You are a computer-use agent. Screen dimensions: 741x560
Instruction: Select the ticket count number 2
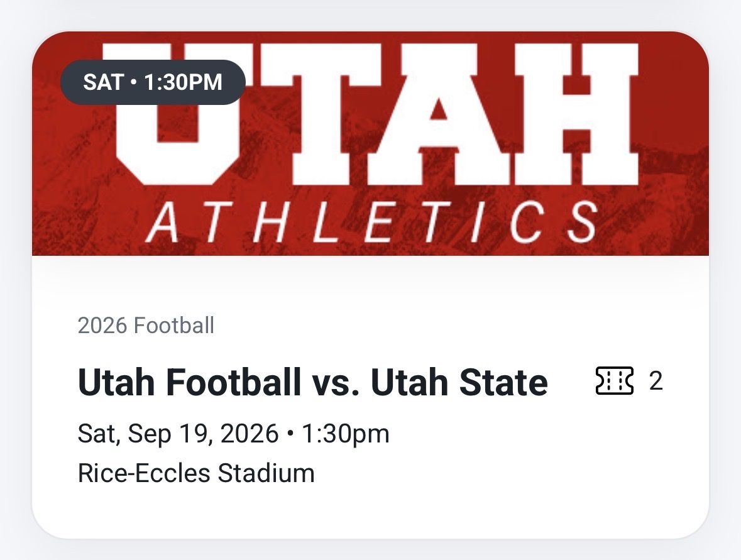[x=656, y=381]
